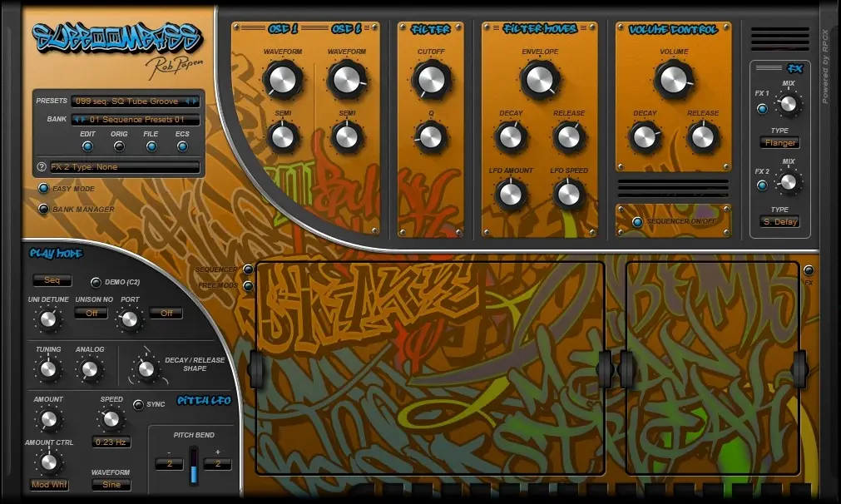Open the Amount Ctrl source showing Mod Whl

(49, 485)
